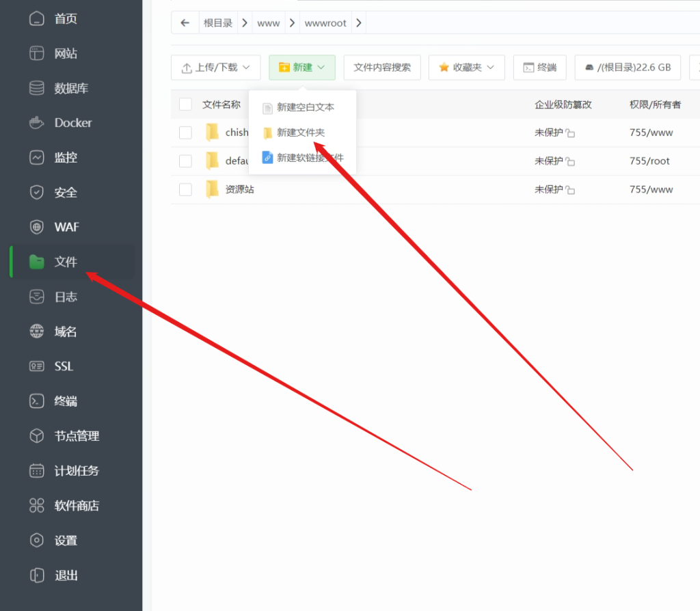
Task: Open the 软件商店 app store icon
Action: point(37,506)
